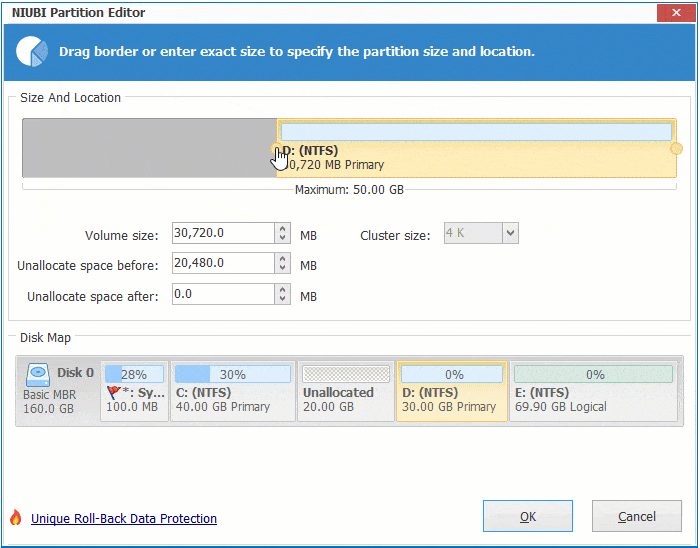The width and height of the screenshot is (700, 548).
Task: Click the Unallocate space after field
Action: coord(222,294)
